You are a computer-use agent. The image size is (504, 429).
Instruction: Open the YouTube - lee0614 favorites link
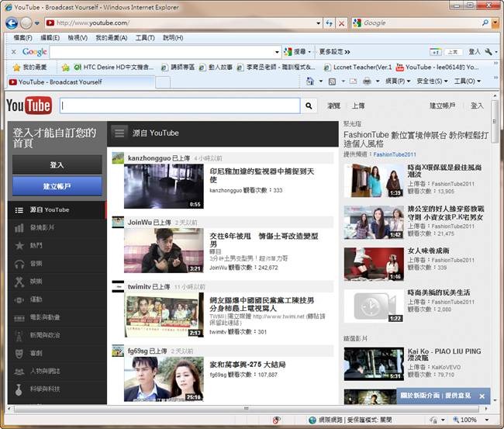[x=437, y=67]
